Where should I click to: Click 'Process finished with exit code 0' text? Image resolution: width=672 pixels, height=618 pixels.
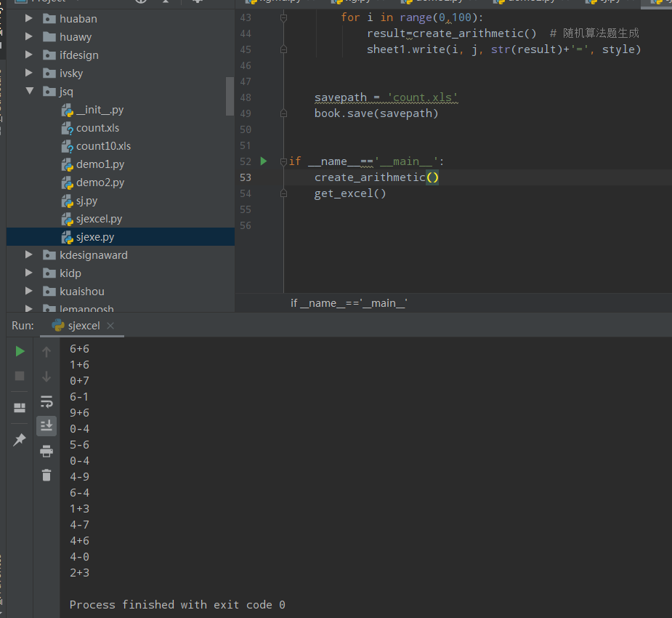(x=177, y=605)
